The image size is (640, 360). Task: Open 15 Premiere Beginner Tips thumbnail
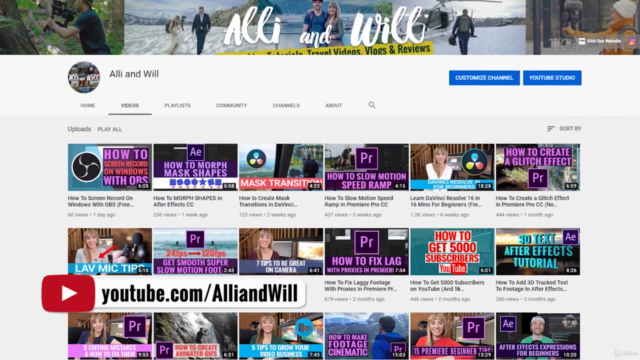click(452, 336)
